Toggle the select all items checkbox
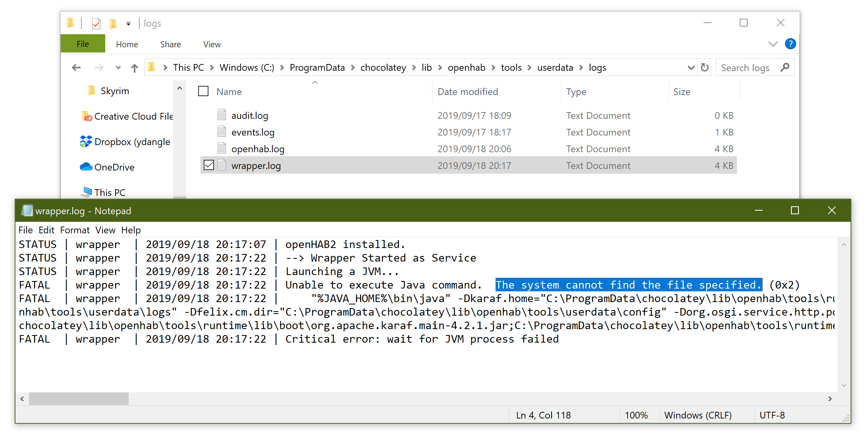This screenshot has height=438, width=868. 203,91
